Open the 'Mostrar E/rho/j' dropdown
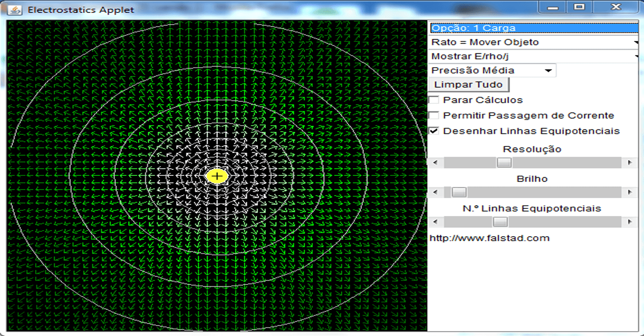 tap(534, 57)
